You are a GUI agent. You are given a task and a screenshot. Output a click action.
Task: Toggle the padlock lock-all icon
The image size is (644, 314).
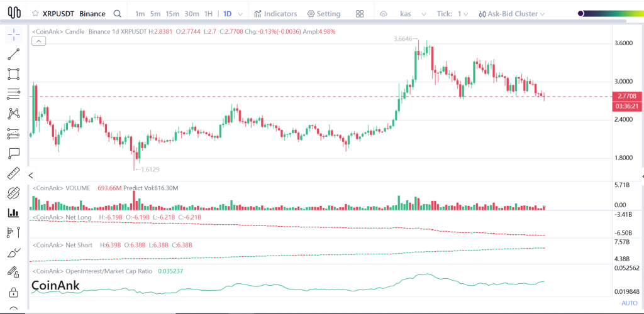(x=14, y=292)
